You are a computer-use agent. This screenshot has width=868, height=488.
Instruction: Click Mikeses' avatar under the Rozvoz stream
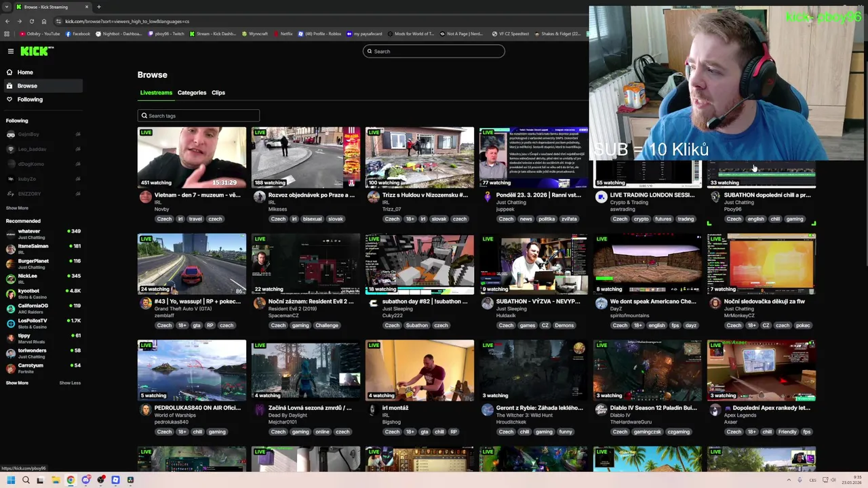pos(260,197)
